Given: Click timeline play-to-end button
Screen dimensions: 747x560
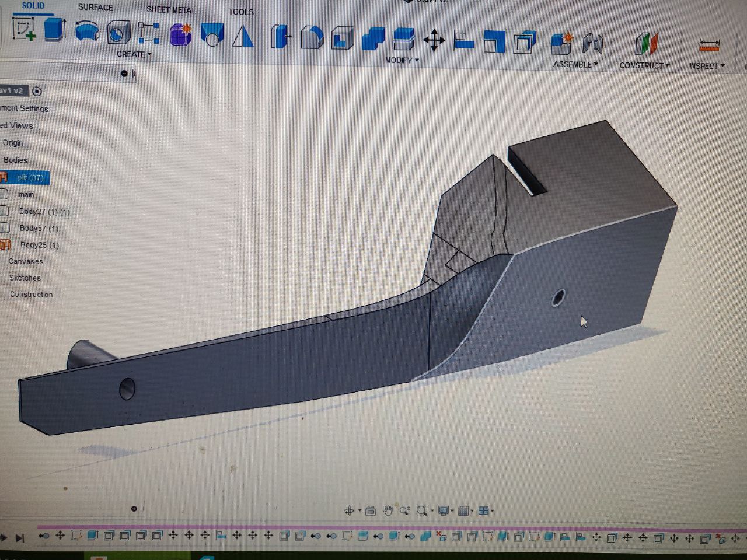Looking at the screenshot, I should [x=20, y=538].
